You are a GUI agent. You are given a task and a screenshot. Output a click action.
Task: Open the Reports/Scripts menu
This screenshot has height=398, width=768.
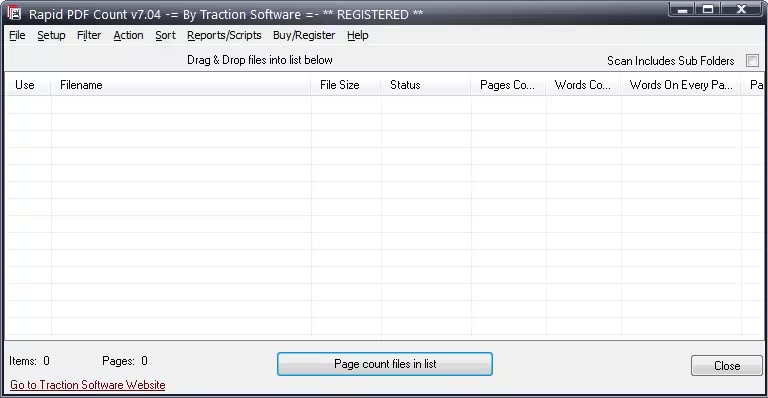[x=224, y=35]
